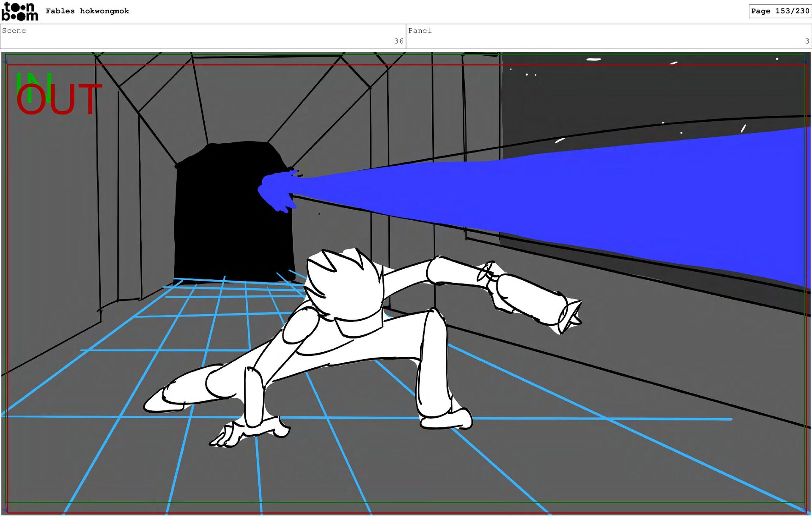This screenshot has height=525, width=812.
Task: Click the Toon Boom logo
Action: pyautogui.click(x=19, y=11)
